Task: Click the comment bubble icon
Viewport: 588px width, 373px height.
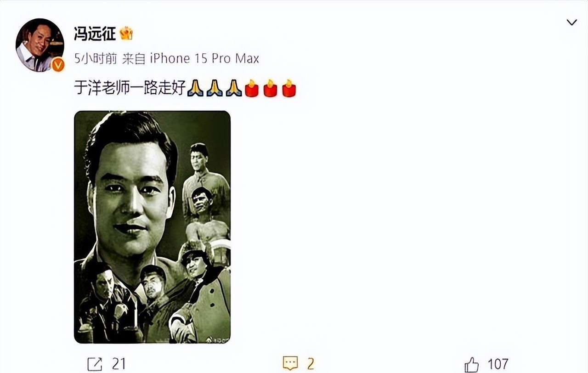Action: (x=290, y=364)
